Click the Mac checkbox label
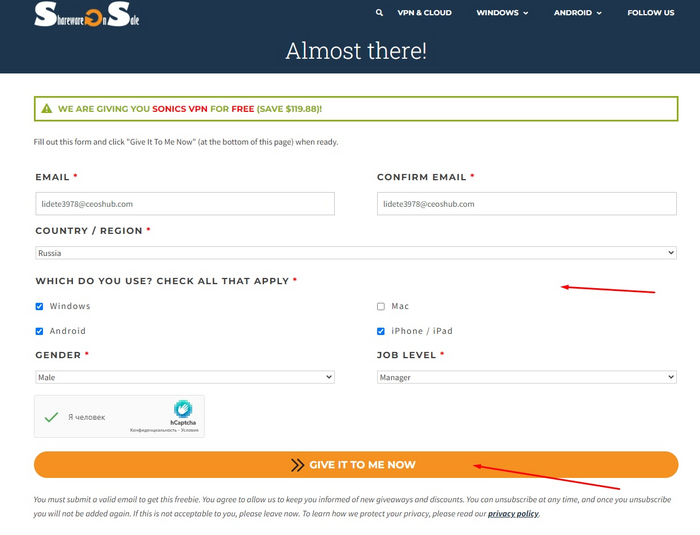This screenshot has width=700, height=535. click(x=400, y=306)
